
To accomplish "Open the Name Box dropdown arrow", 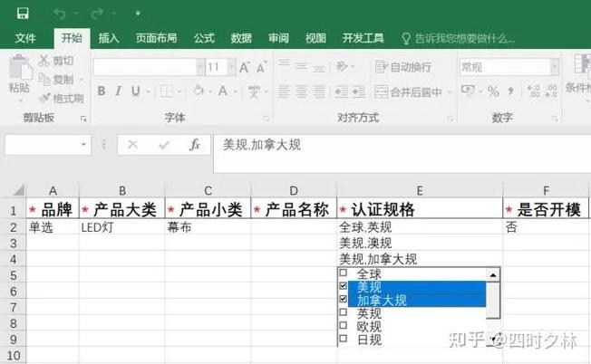I will 83,145.
